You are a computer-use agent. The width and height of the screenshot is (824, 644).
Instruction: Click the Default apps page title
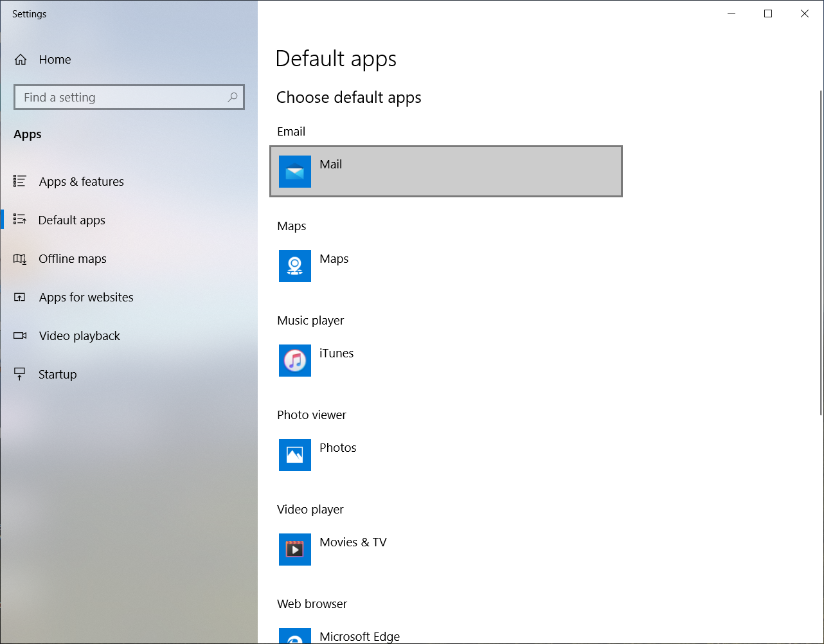336,59
